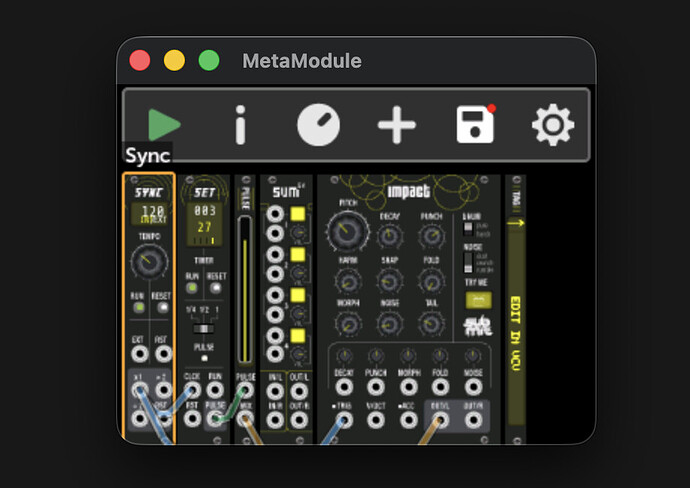Click the OUT/R jack on the Sum module
Image resolution: width=690 pixels, height=488 pixels.
point(299,420)
